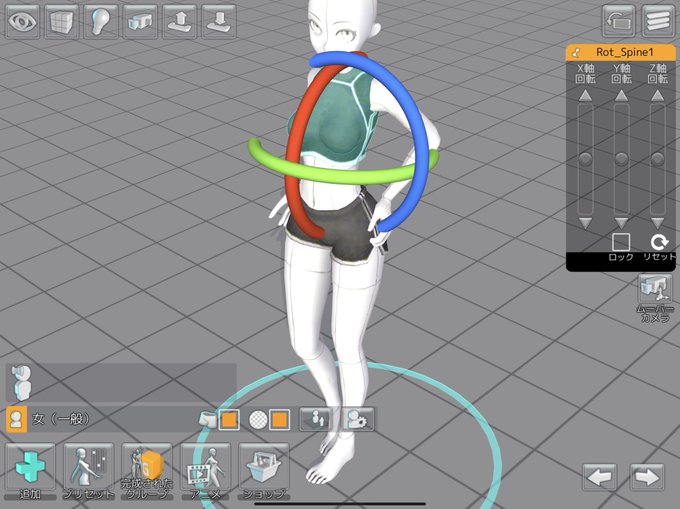Increase Y軸回転 with up arrow
Viewport: 680px width, 509px height.
coord(621,95)
